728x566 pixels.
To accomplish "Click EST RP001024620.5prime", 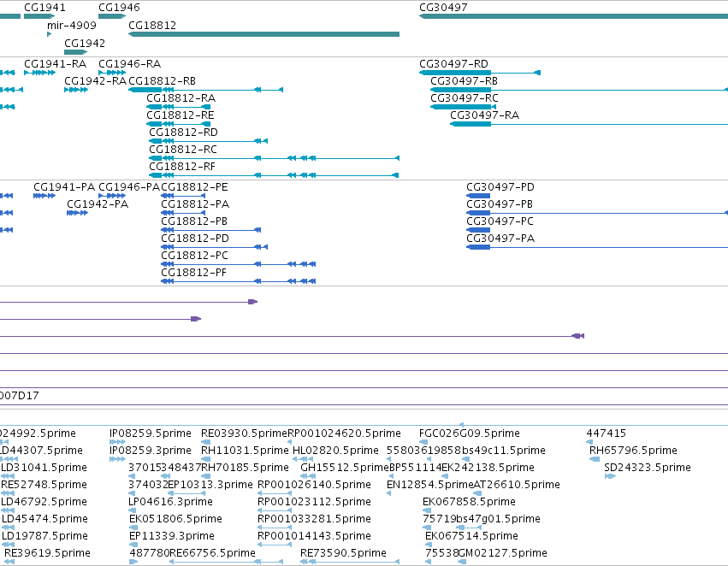I will (x=344, y=433).
